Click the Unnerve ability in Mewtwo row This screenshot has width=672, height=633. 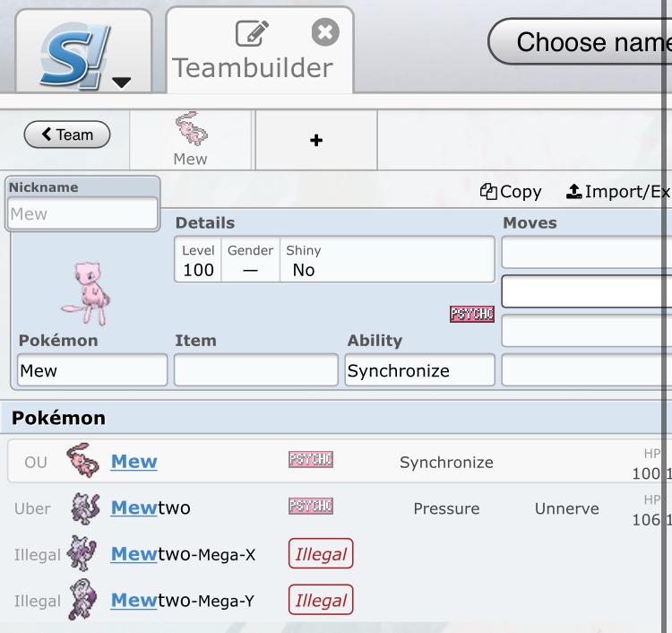(566, 508)
